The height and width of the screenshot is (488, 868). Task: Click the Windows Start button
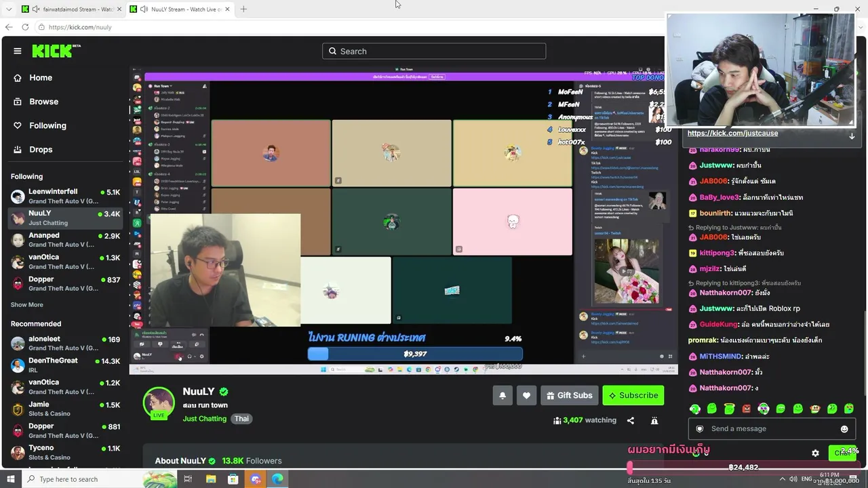[x=11, y=479]
